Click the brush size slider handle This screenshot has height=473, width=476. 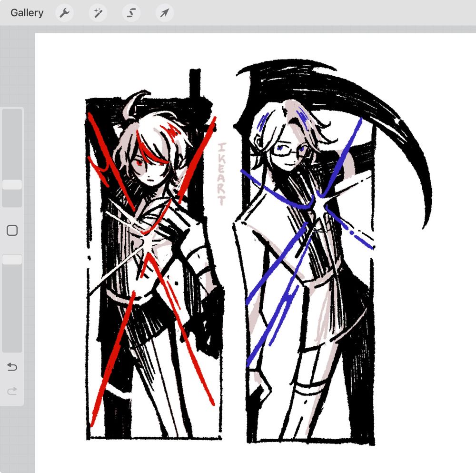(12, 184)
